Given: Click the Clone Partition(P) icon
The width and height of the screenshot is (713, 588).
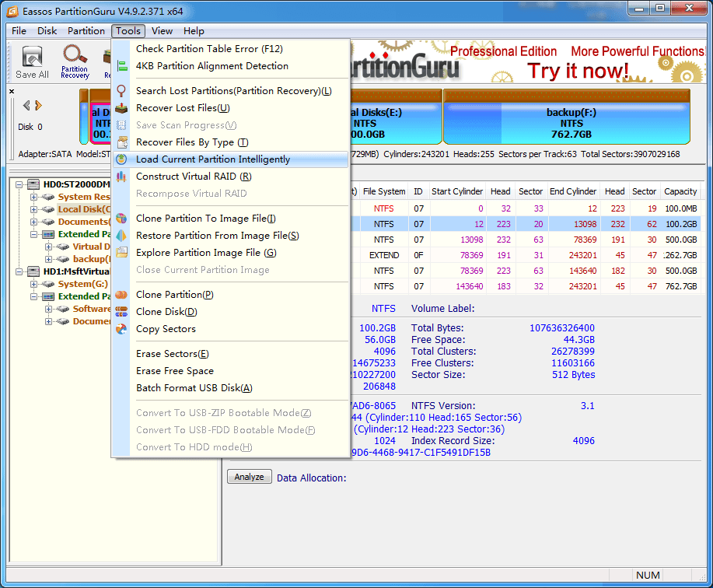Looking at the screenshot, I should 121,295.
